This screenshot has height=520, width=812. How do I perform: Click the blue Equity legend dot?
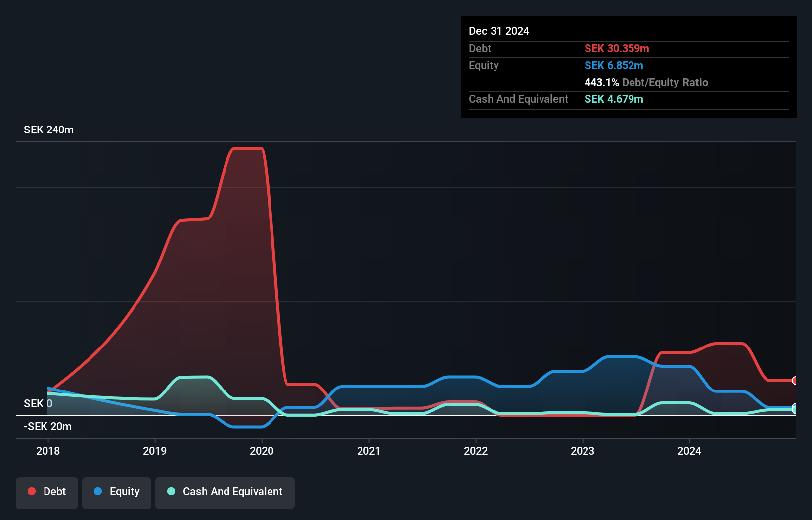point(98,491)
